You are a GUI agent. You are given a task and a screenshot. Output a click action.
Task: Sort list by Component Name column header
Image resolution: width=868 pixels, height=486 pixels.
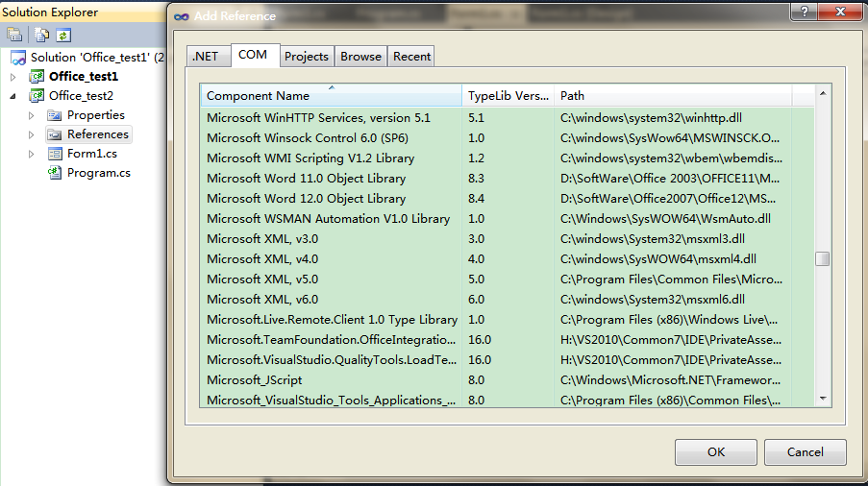coord(331,96)
